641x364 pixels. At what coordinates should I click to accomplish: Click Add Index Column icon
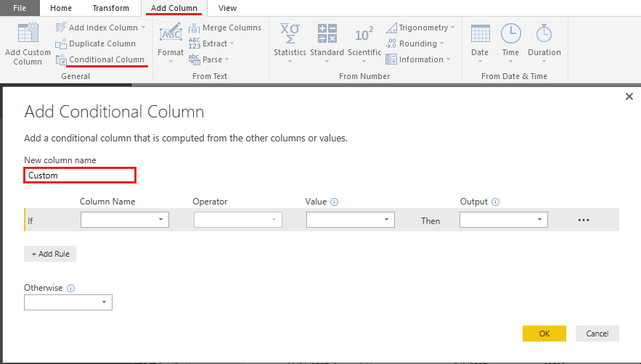pos(61,28)
